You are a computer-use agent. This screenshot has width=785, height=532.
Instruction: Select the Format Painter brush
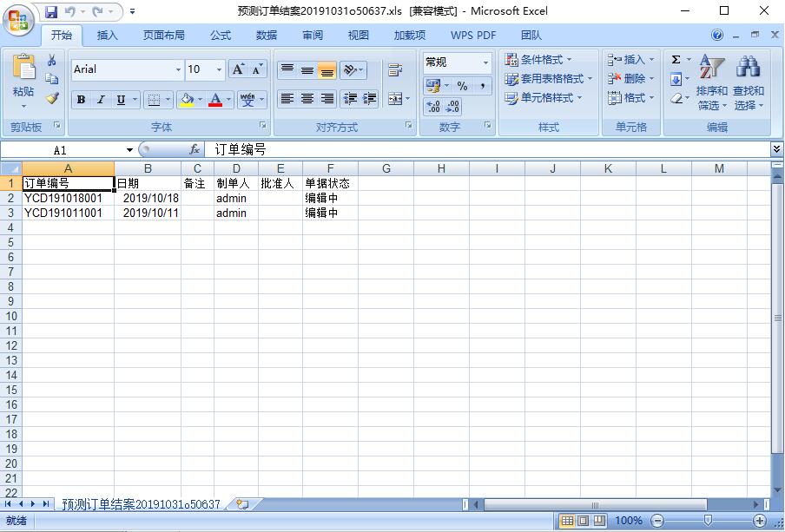pyautogui.click(x=52, y=99)
